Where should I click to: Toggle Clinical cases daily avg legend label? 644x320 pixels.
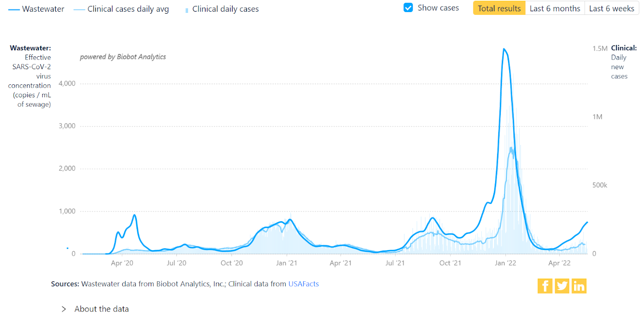(x=128, y=9)
